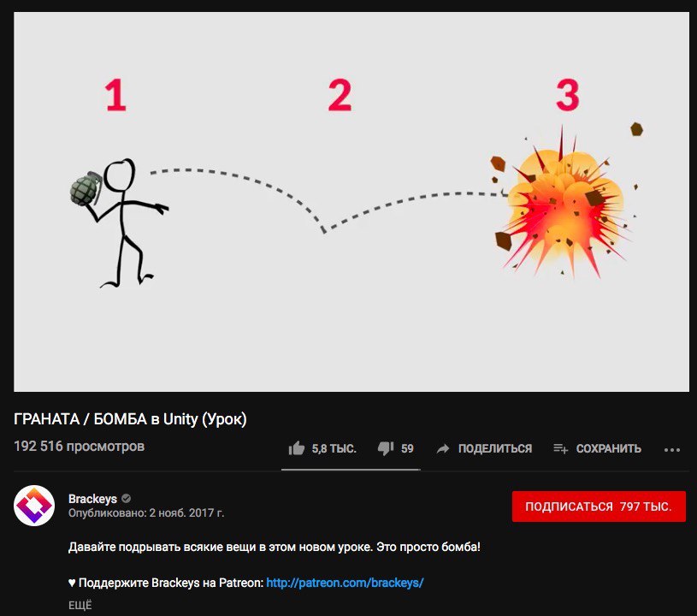This screenshot has height=616, width=697.
Task: Subscribe with the red ПОДПИСАТЬСЯ button
Action: click(x=599, y=506)
